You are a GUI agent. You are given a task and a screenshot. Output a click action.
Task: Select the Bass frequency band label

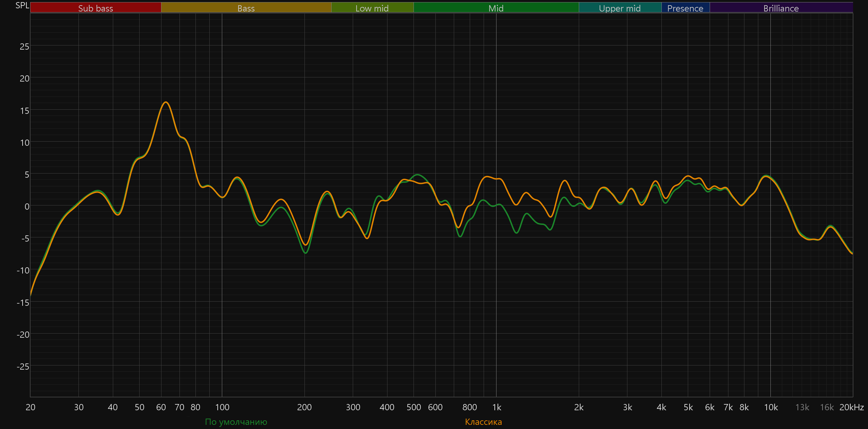click(x=246, y=8)
